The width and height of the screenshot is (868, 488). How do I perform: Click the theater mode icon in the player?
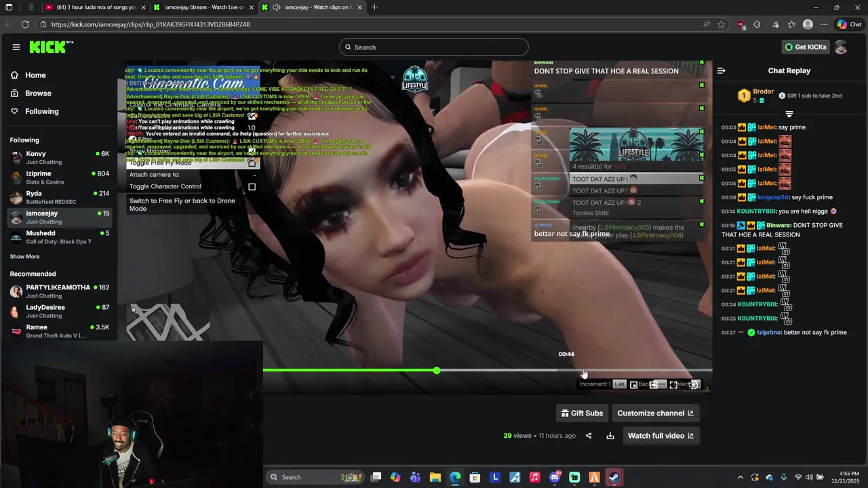click(654, 384)
